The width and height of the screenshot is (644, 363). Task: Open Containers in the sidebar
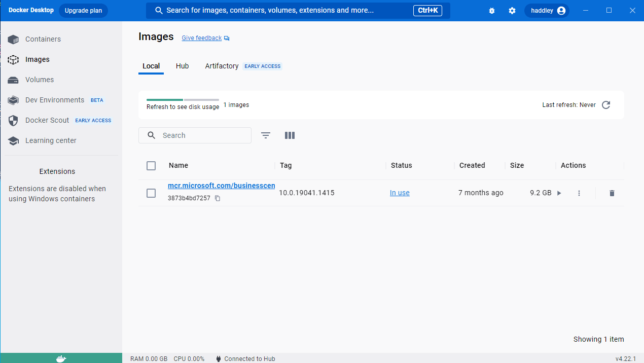click(43, 39)
